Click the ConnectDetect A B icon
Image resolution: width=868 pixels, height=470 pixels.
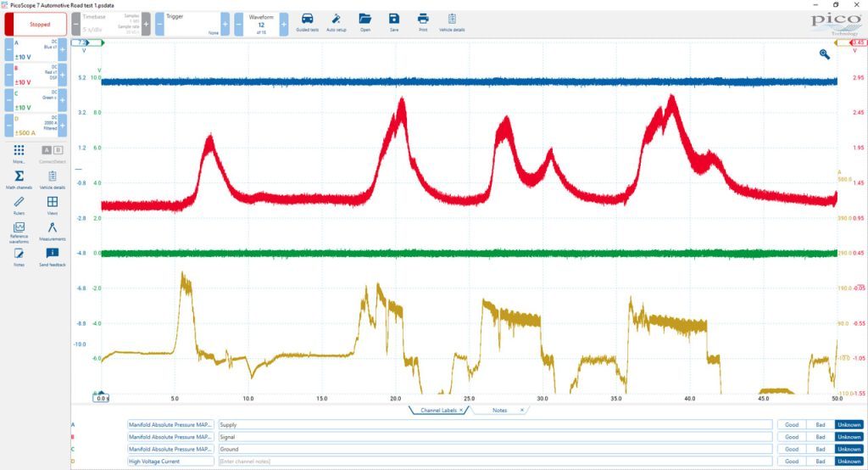tap(53, 154)
